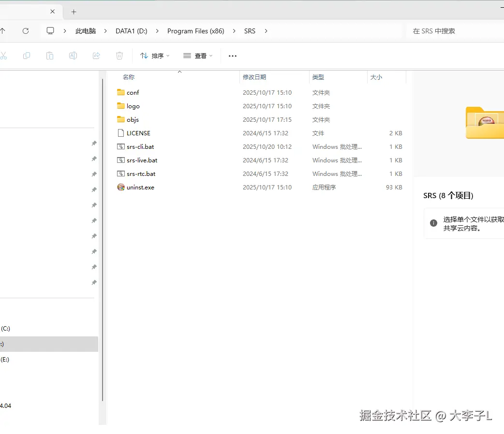Click the folder preview thumbnail in details pane
Image resolution: width=504 pixels, height=434 pixels.
pos(485,123)
